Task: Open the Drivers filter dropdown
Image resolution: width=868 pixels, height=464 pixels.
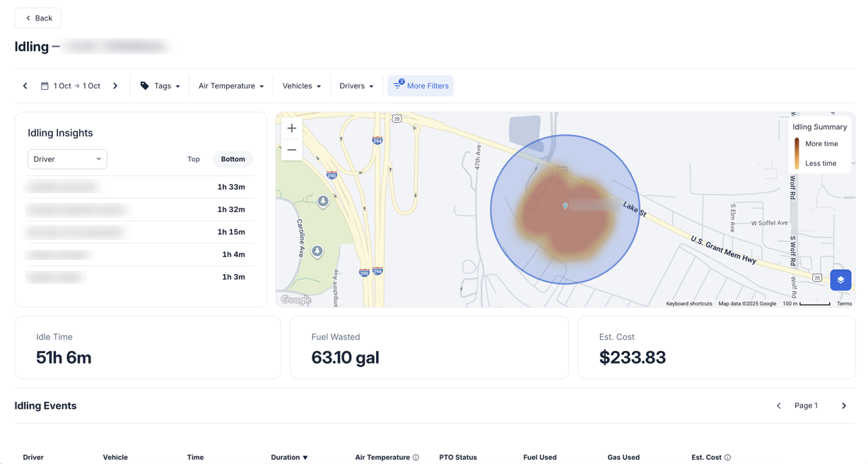Action: 356,85
